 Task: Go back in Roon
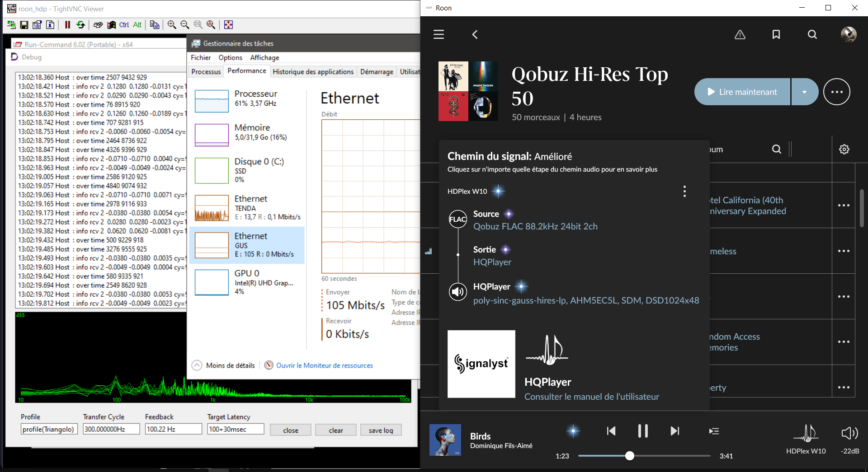[x=475, y=34]
